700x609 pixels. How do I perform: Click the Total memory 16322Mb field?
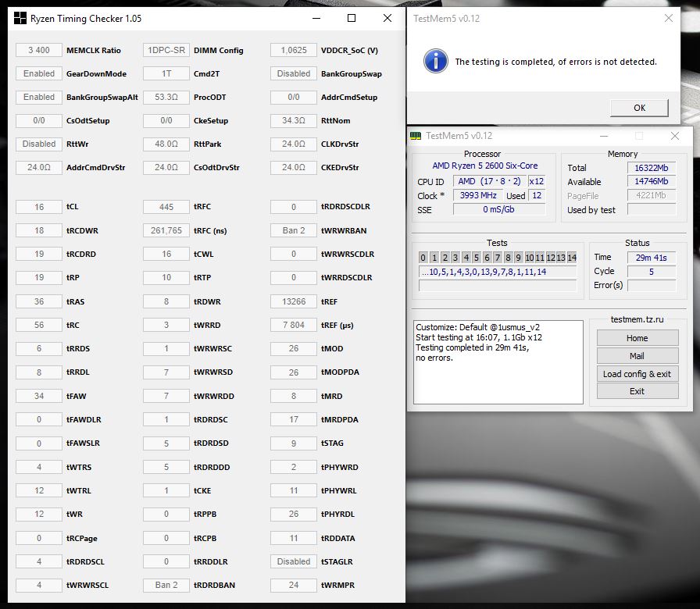(x=652, y=168)
